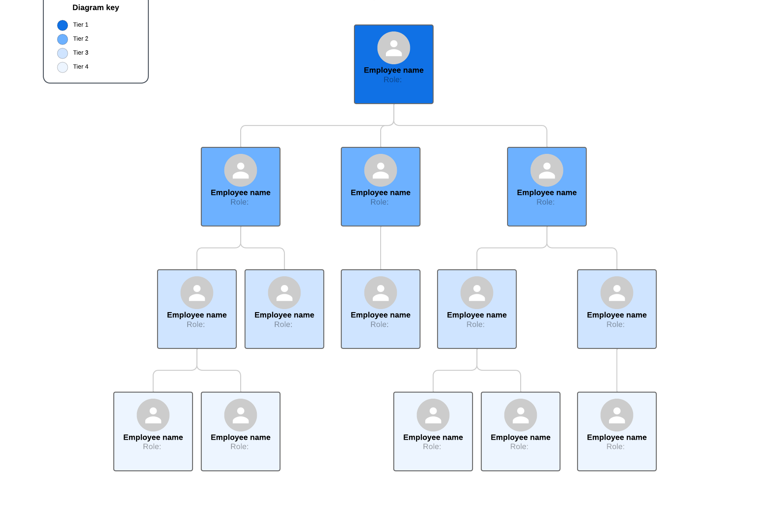Click the avatar of the leftmost Tier 3 employee
This screenshot has width=770, height=532.
tap(196, 292)
